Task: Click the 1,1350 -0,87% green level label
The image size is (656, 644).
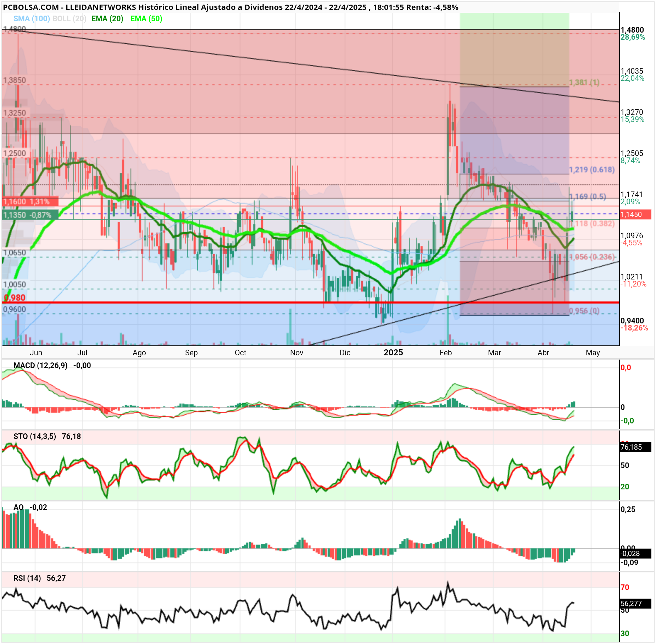Action: [x=30, y=215]
